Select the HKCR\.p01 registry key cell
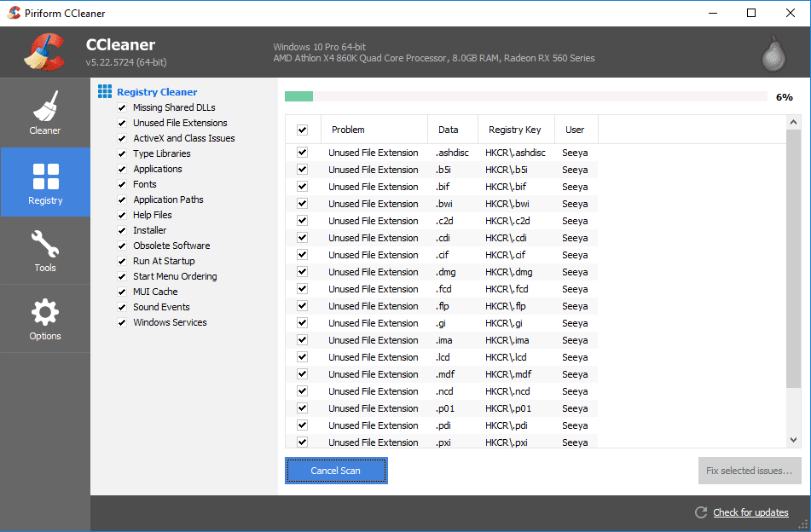 pyautogui.click(x=508, y=408)
